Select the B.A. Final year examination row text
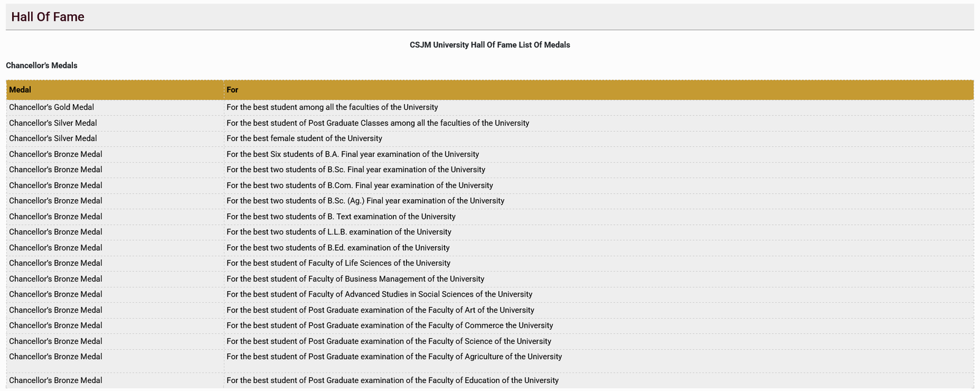 click(352, 154)
